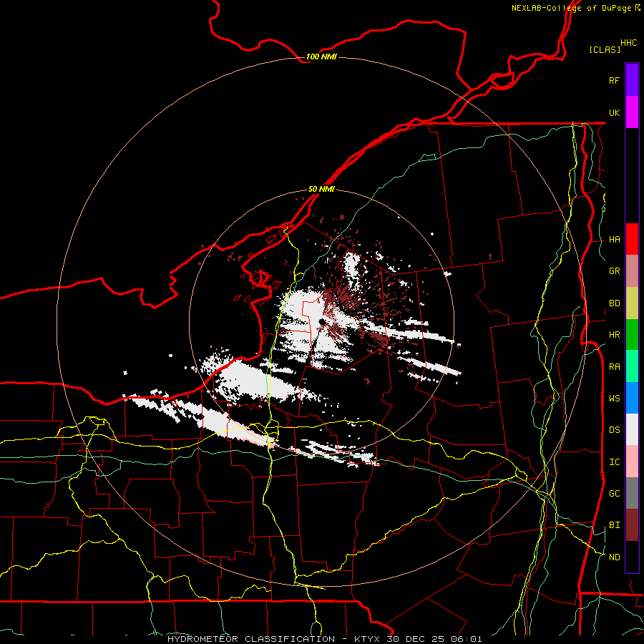644x644 pixels.
Task: Click the "GC" legend label
Action: click(614, 494)
